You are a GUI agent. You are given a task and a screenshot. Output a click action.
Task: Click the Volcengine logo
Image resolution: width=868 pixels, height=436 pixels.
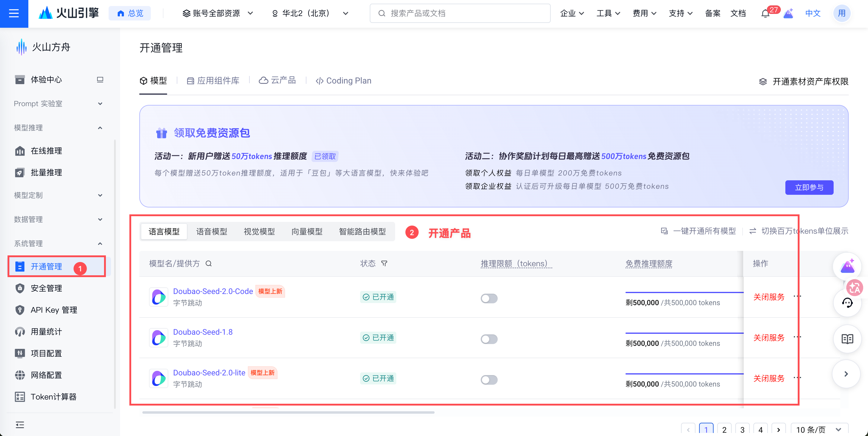tap(69, 13)
